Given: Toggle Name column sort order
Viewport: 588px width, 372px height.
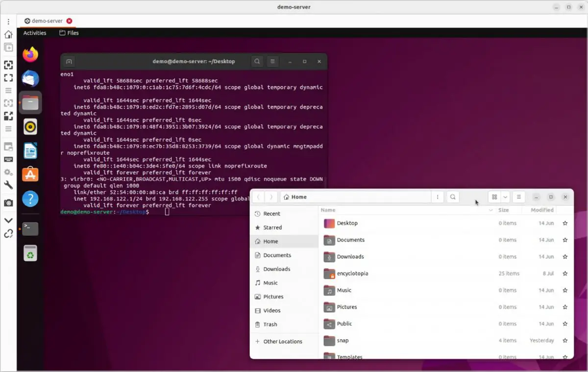Looking at the screenshot, I should click(328, 210).
